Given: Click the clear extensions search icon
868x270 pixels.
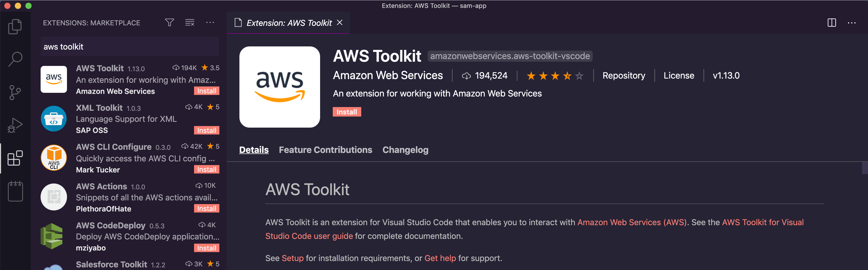Looking at the screenshot, I should pyautogui.click(x=190, y=22).
